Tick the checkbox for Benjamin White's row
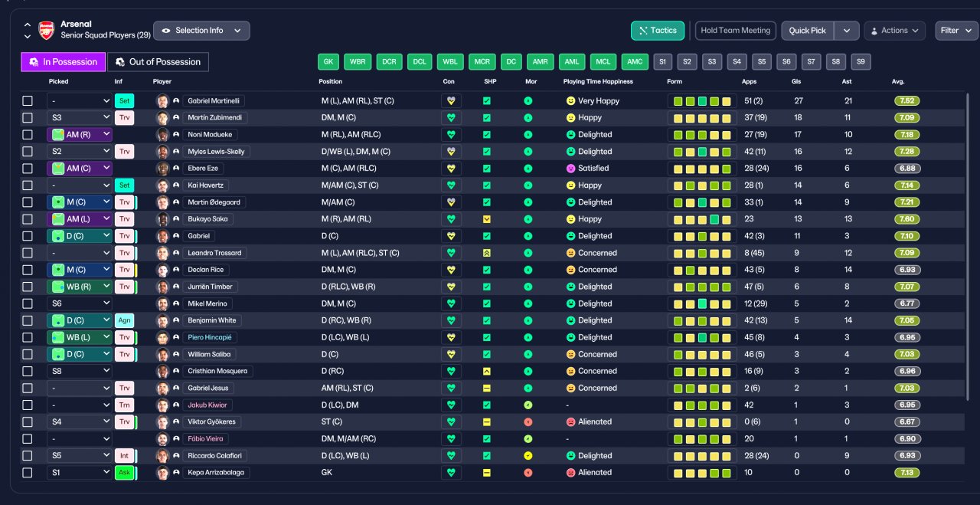 pyautogui.click(x=28, y=320)
